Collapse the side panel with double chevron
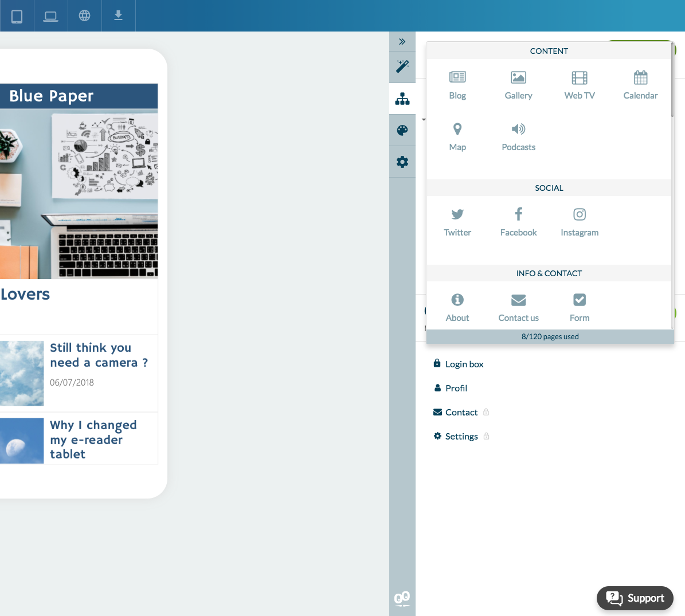Screen dimensions: 685x616 (402, 41)
